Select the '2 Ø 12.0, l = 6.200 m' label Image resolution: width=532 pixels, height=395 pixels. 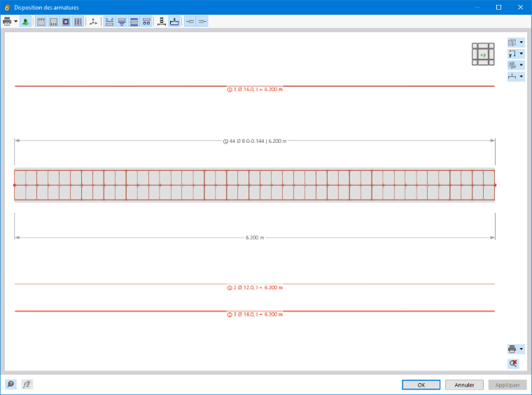(x=255, y=287)
